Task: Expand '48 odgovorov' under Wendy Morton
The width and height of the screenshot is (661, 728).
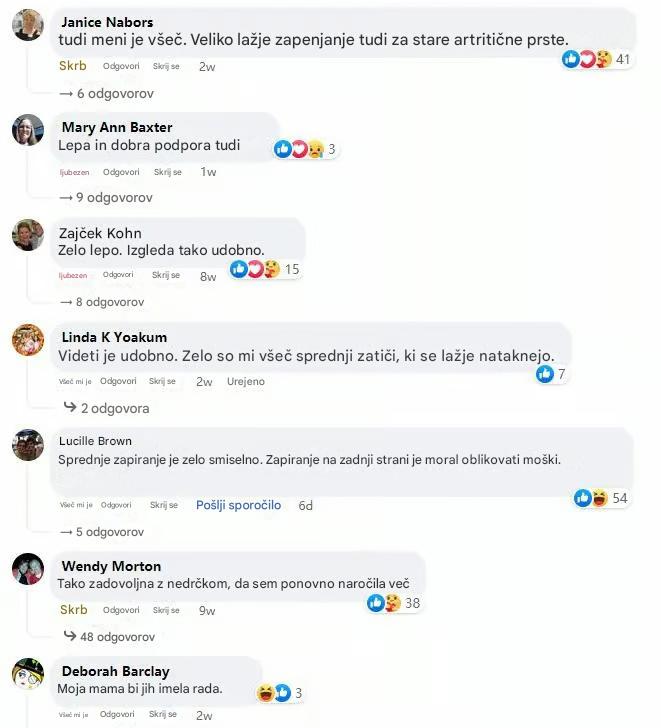Action: [109, 636]
